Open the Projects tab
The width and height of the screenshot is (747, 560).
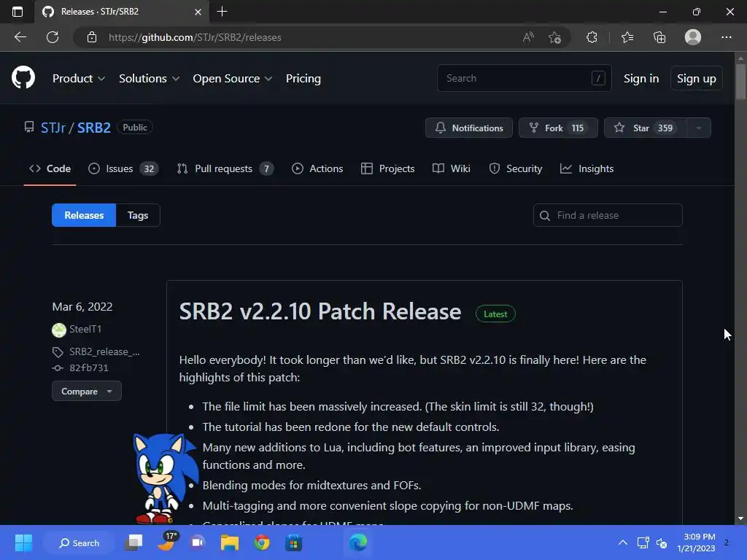pyautogui.click(x=388, y=168)
